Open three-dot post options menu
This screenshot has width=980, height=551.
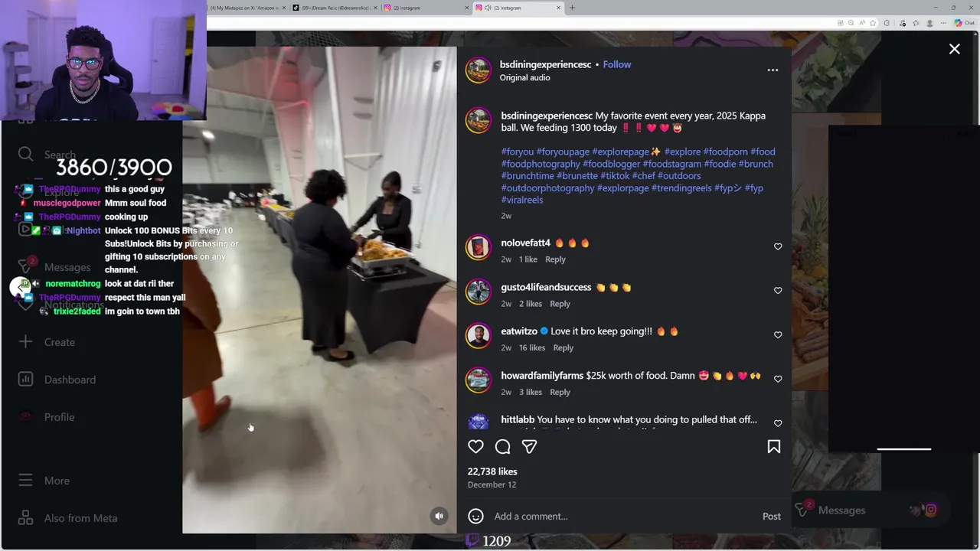pyautogui.click(x=773, y=70)
